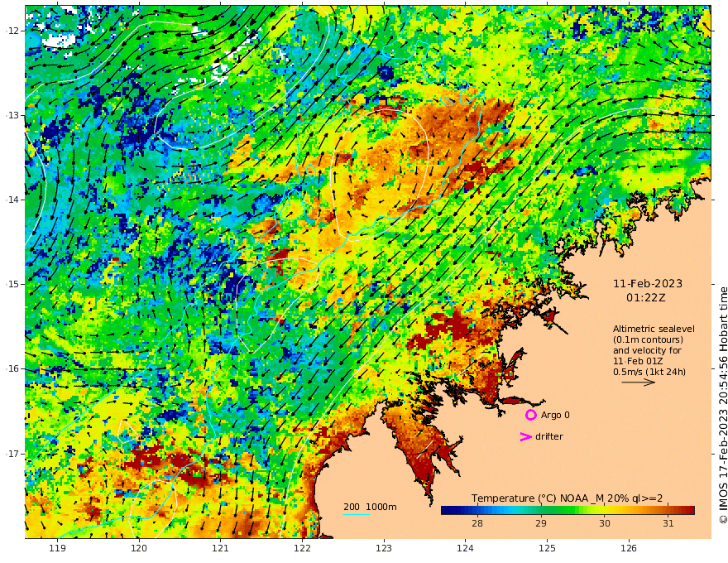Click the 'Temperature (°C) NOAA _M 20% ql>=2' title
This screenshot has width=728, height=563.
click(567, 498)
